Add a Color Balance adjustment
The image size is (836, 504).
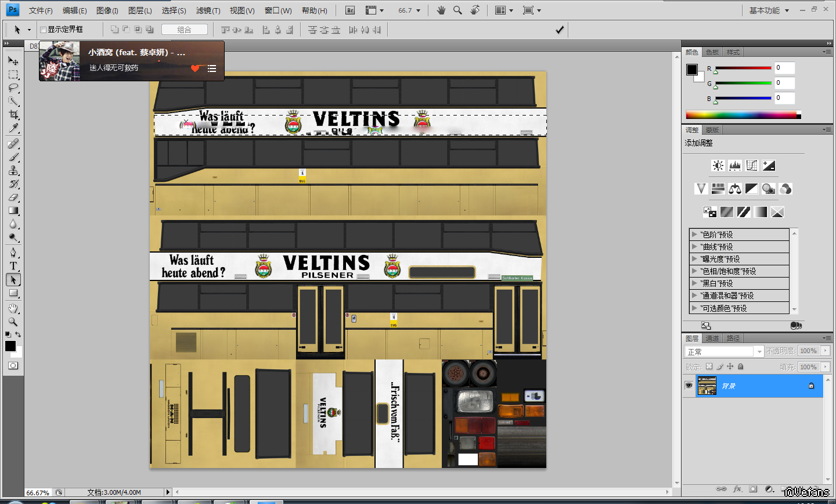pos(735,189)
